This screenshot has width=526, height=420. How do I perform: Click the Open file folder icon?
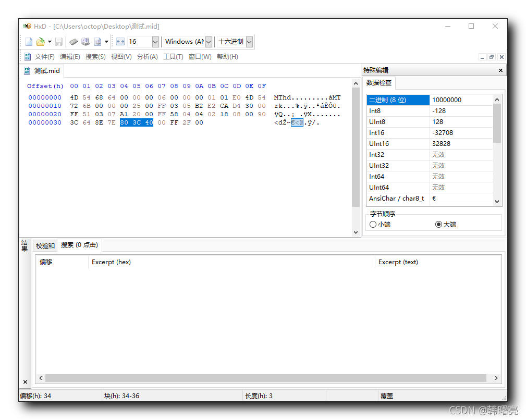coord(41,42)
